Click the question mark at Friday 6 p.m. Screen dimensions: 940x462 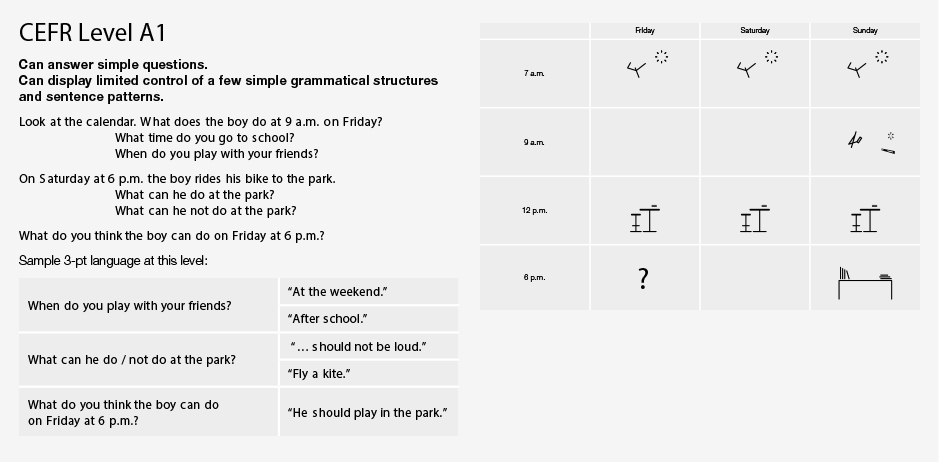click(x=644, y=279)
